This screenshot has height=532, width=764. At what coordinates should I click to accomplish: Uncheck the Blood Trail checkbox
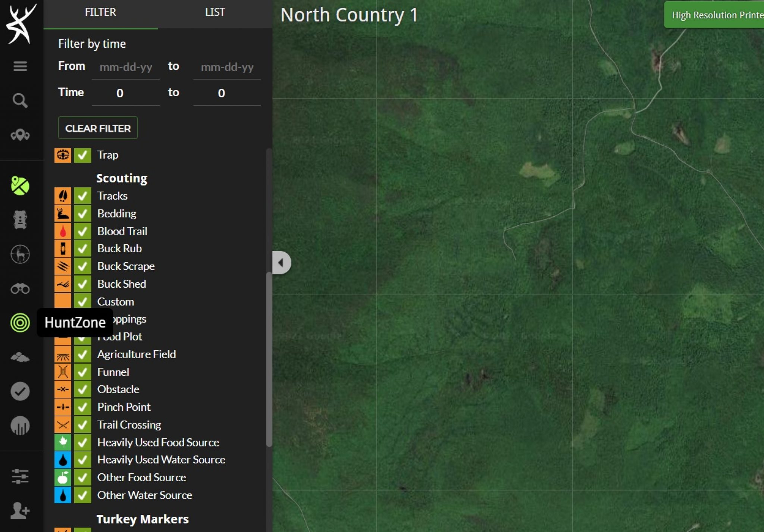[82, 231]
